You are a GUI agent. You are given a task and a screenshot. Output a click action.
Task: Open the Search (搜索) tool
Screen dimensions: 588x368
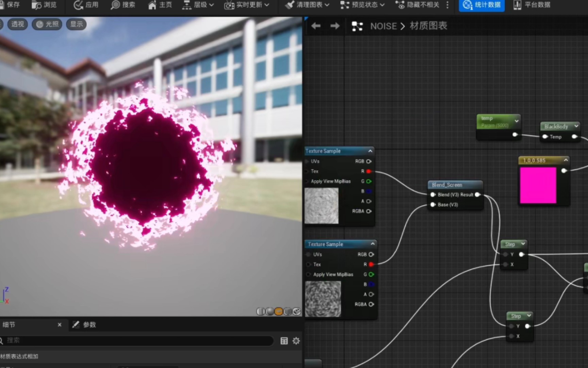123,5
